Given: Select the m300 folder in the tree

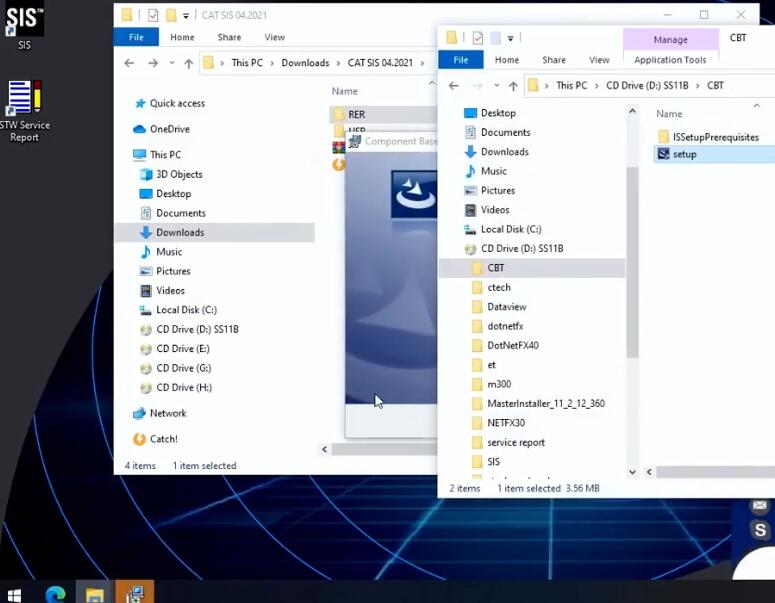Looking at the screenshot, I should coord(499,384).
